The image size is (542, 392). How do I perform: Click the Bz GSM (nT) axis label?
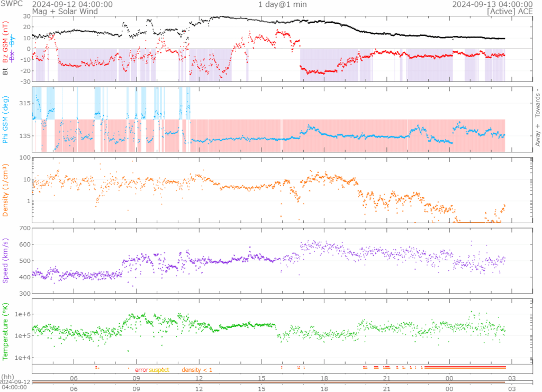tap(6, 42)
